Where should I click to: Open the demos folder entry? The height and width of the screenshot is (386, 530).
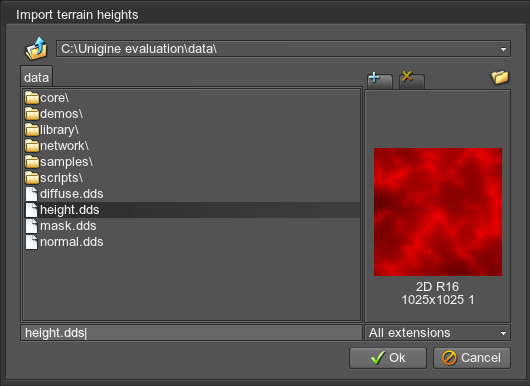pyautogui.click(x=61, y=114)
